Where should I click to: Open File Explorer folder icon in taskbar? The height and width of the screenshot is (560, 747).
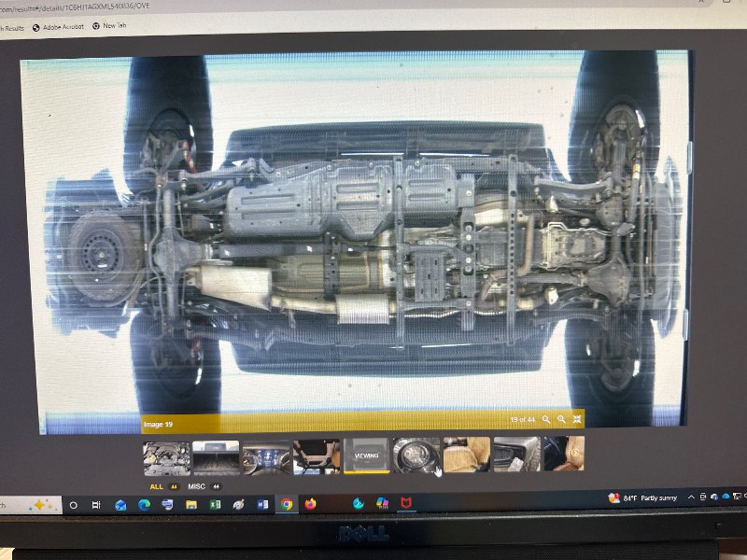coord(191,504)
